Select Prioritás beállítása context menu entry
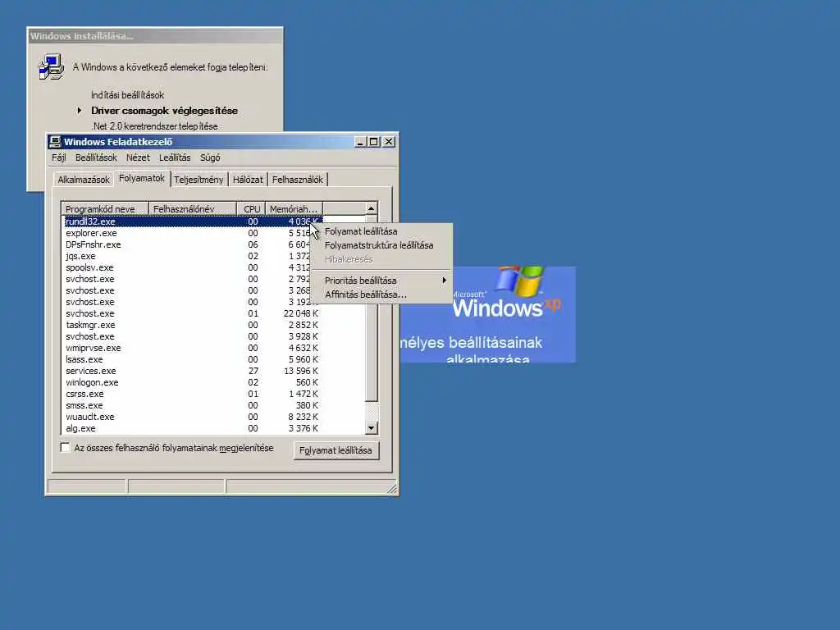This screenshot has width=840, height=630. tap(381, 281)
